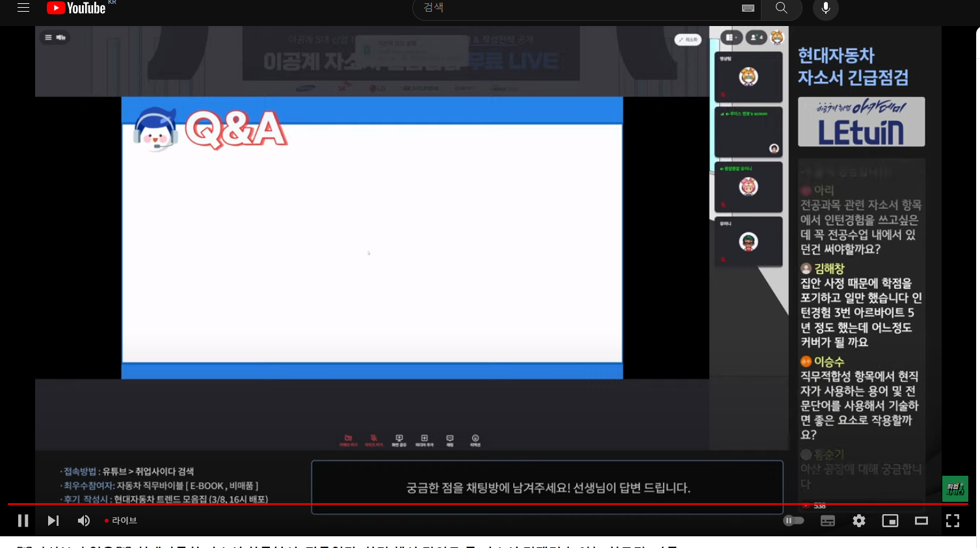Open the meeting layout dropdown
The image size is (980, 548).
731,38
